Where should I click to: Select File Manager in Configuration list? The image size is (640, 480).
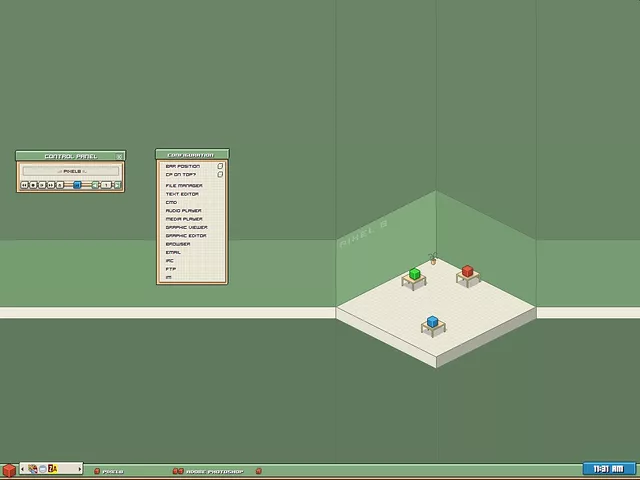(184, 186)
